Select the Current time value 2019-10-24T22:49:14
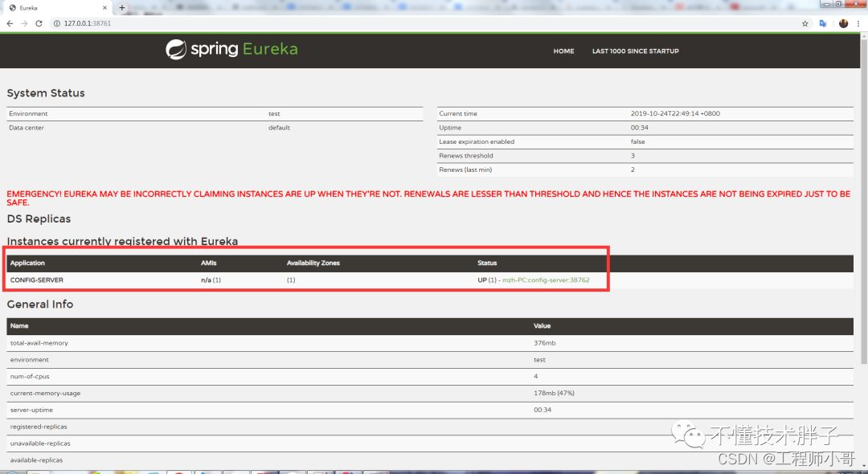This screenshot has height=474, width=868. [x=675, y=113]
